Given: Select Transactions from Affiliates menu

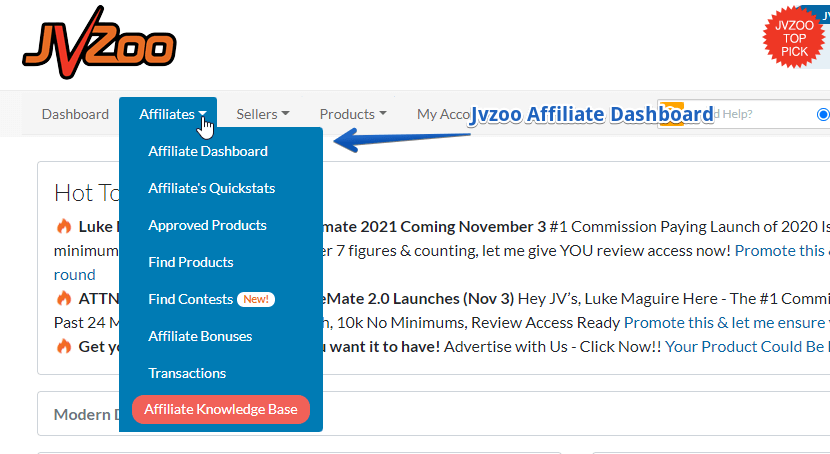Looking at the screenshot, I should tap(187, 374).
